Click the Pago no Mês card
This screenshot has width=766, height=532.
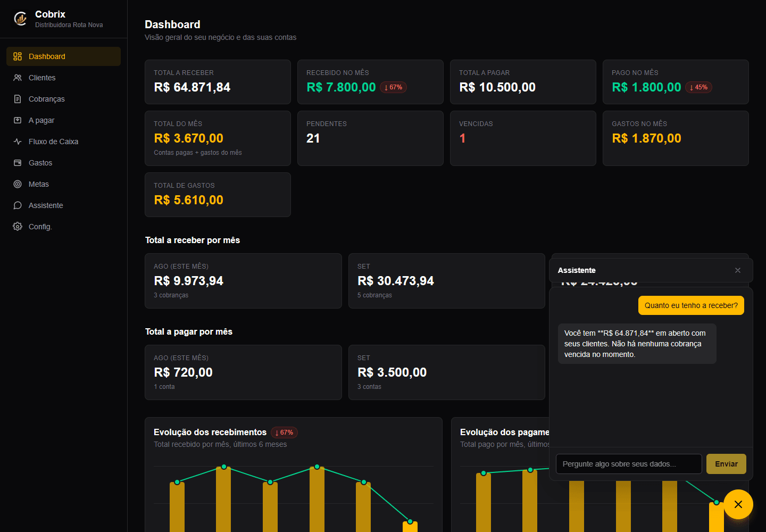point(676,82)
